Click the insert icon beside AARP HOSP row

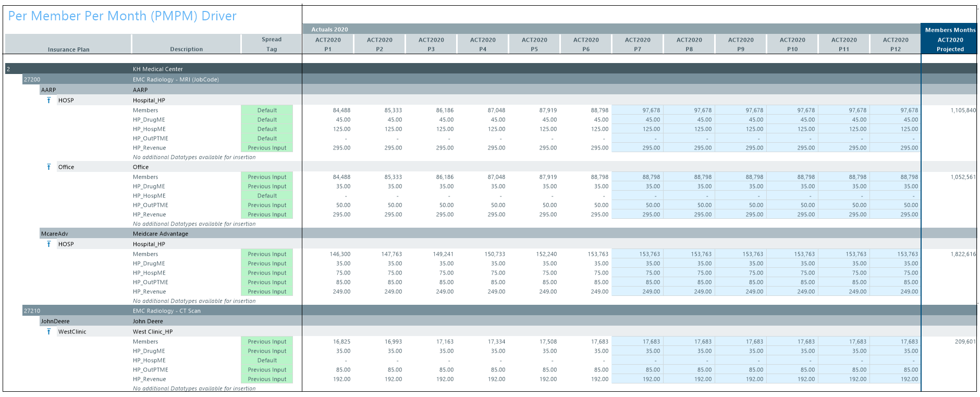coord(49,100)
